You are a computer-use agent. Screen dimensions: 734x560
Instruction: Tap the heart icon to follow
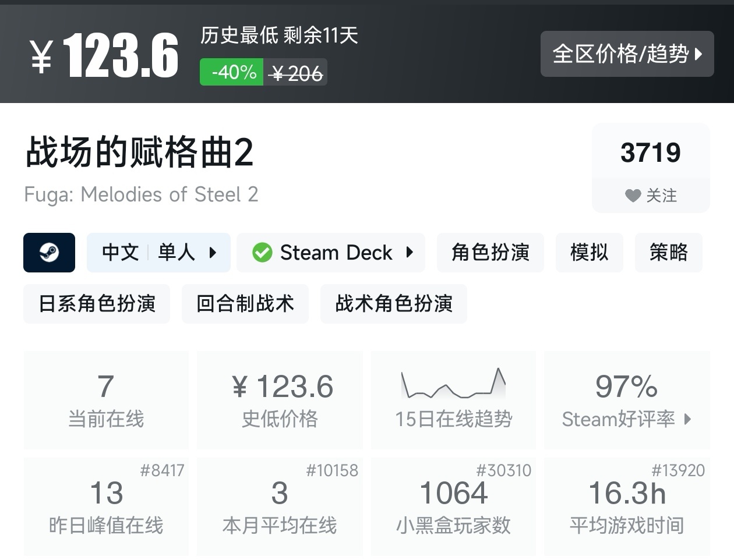(x=633, y=196)
